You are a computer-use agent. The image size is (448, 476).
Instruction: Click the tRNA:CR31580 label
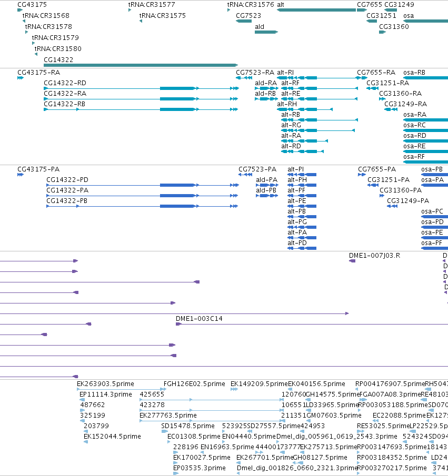click(x=58, y=48)
